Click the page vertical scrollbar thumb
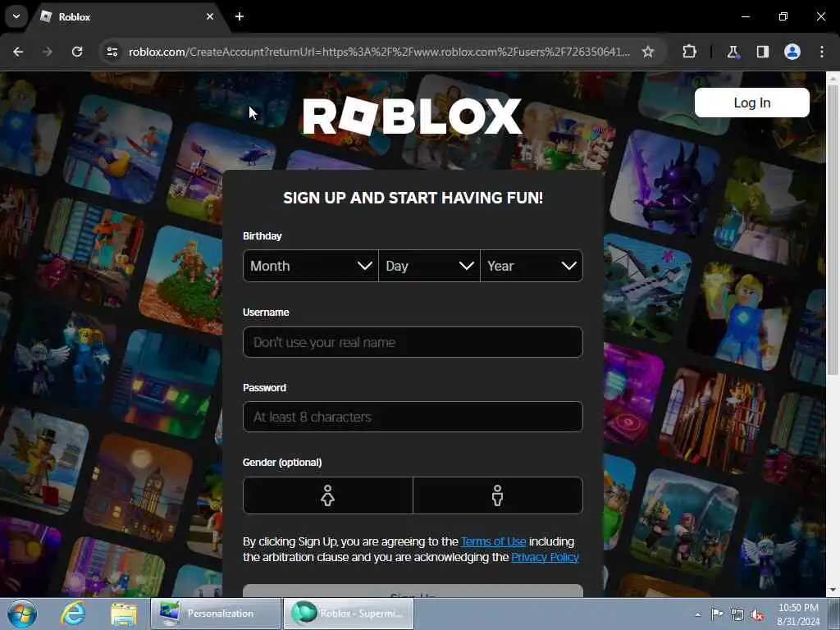 pos(833,231)
